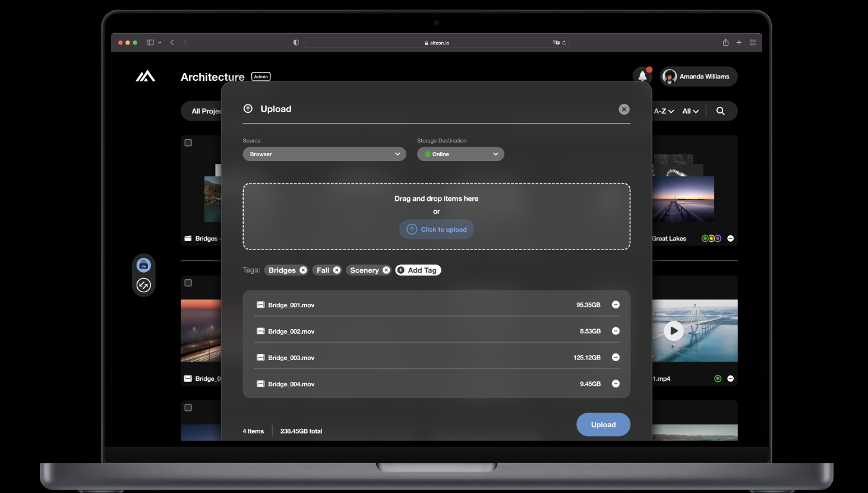The height and width of the screenshot is (493, 868).
Task: Click the privacy shield icon in the browser toolbar
Action: [x=296, y=43]
